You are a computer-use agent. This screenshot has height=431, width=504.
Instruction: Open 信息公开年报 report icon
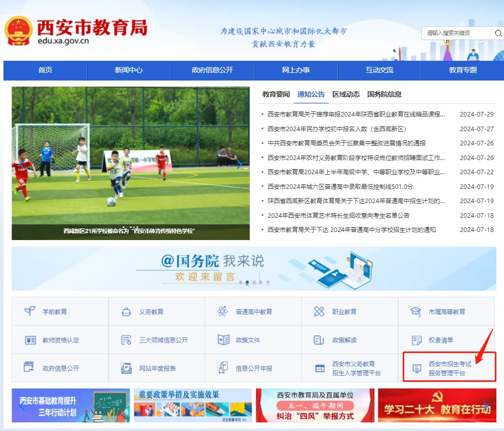[x=223, y=368]
